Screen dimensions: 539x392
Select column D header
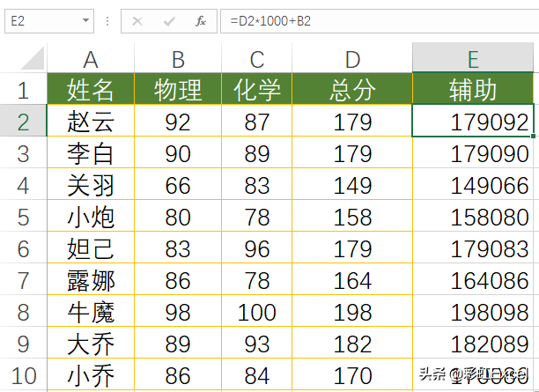pyautogui.click(x=352, y=58)
